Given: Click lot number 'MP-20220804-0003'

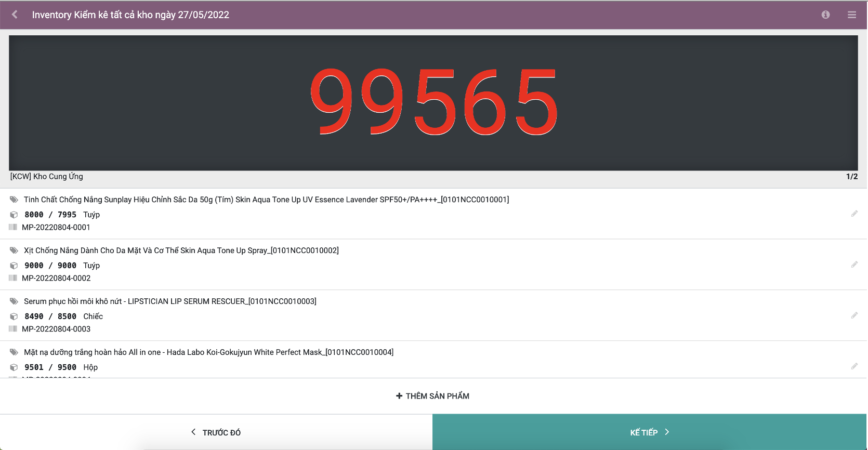Looking at the screenshot, I should [56, 329].
